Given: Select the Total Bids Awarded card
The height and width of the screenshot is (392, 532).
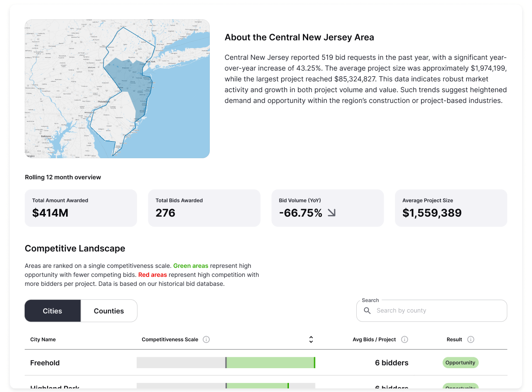Looking at the screenshot, I should (x=204, y=208).
